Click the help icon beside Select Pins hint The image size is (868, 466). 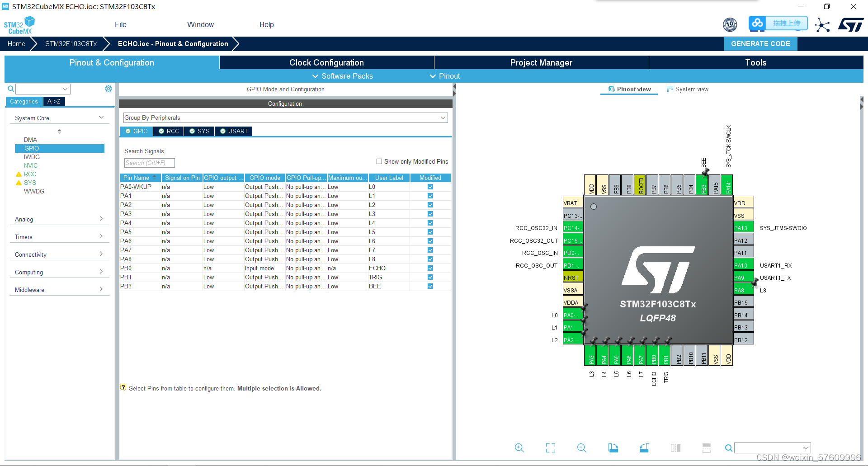pos(123,388)
